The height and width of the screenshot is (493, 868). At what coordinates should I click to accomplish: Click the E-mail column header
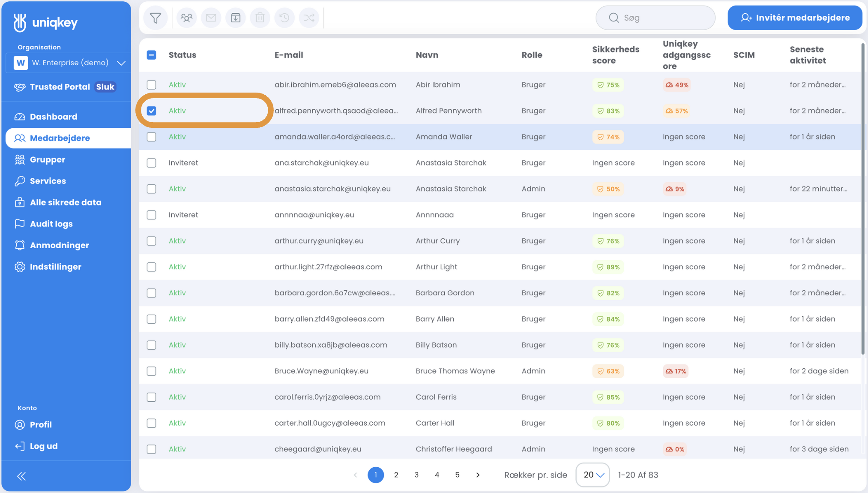click(289, 55)
